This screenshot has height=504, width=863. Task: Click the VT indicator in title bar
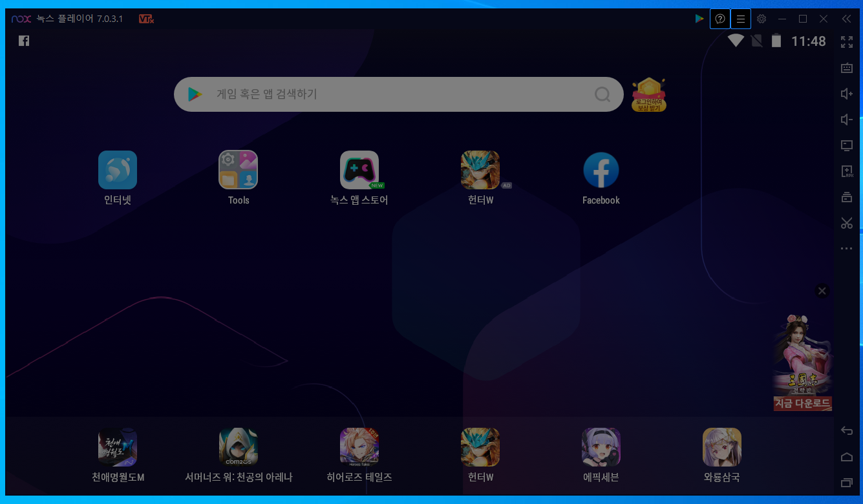click(146, 19)
